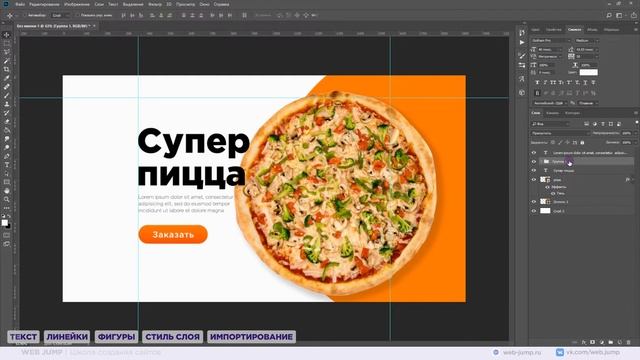Open the Фильтр menu

point(155,4)
